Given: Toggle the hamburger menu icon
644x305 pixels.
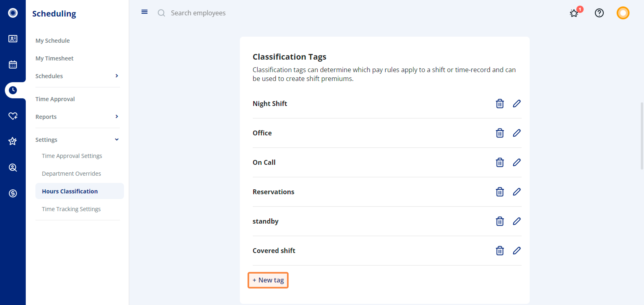Looking at the screenshot, I should 144,12.
